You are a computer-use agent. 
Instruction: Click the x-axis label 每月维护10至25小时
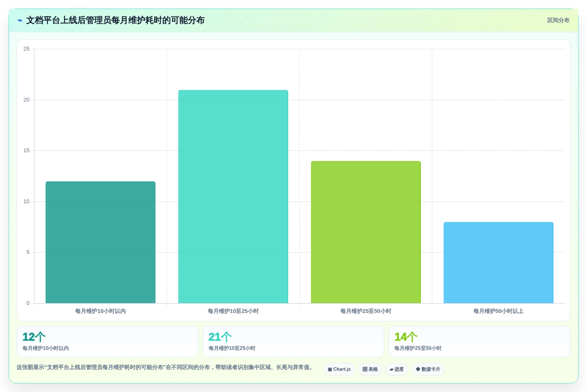point(233,311)
